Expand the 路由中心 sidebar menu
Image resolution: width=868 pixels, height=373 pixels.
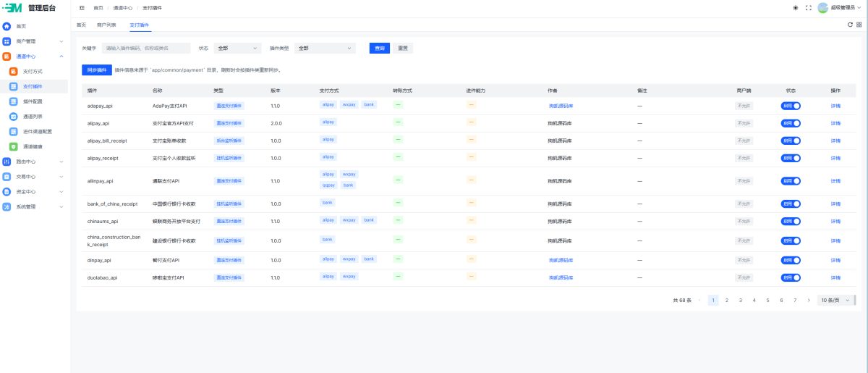pyautogui.click(x=35, y=162)
